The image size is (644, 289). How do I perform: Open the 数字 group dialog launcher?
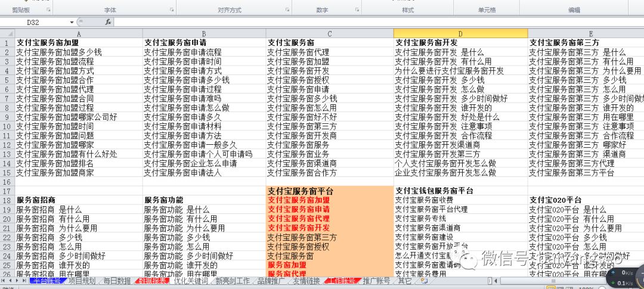357,10
